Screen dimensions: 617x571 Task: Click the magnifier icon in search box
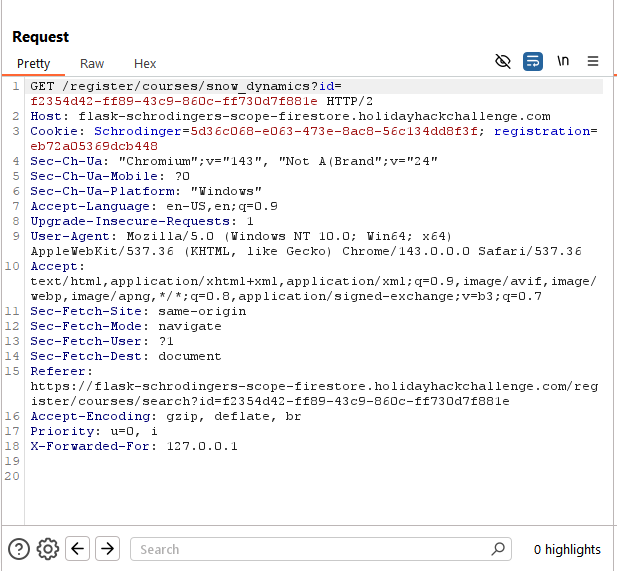(498, 548)
